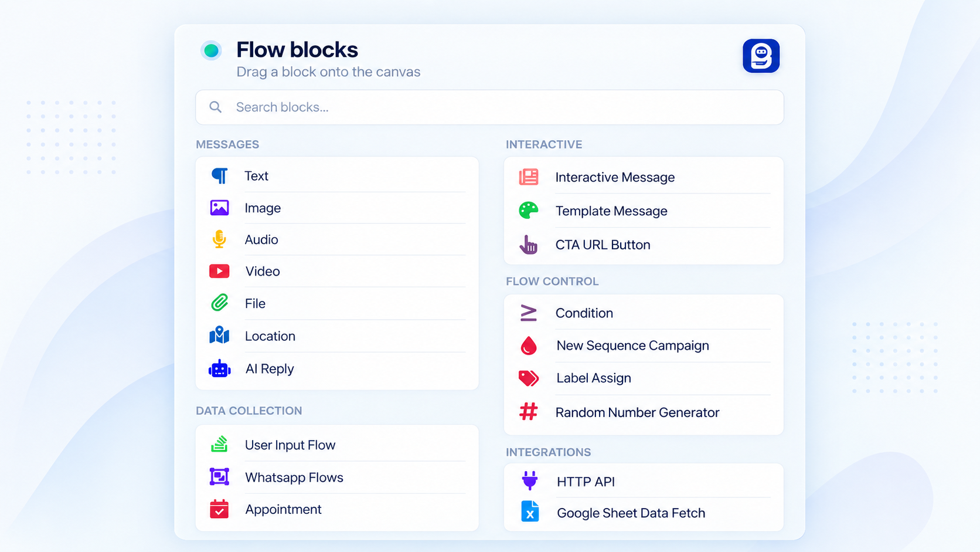Pick the File block label
980x552 pixels.
255,303
